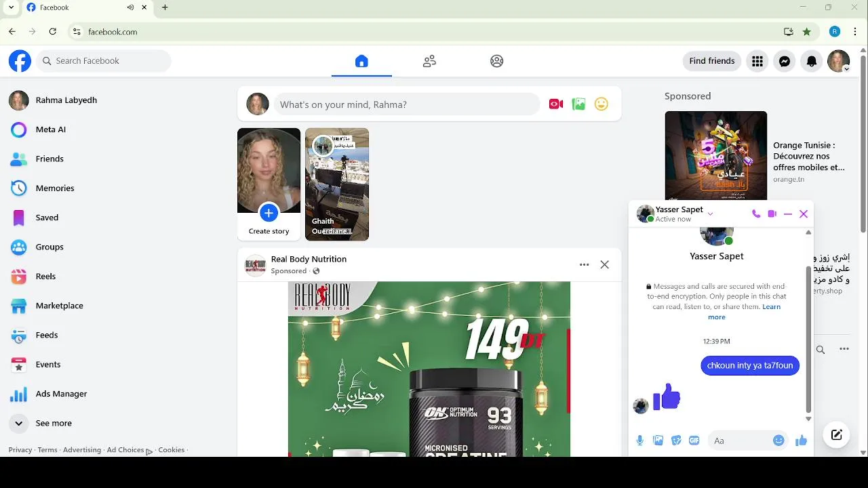Minimize the Yasser Sapet chat
The image size is (868, 488).
[788, 214]
